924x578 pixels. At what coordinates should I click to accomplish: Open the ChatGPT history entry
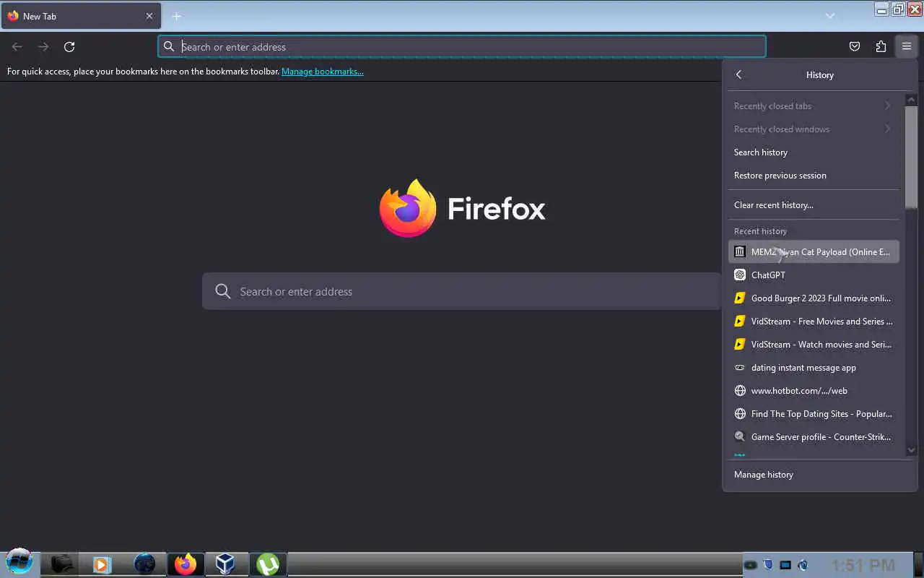click(814, 275)
